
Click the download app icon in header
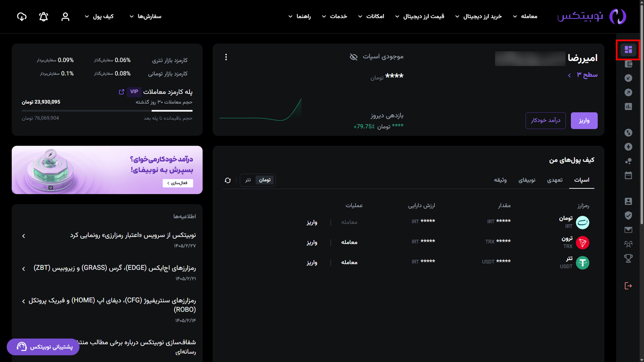pos(22,17)
